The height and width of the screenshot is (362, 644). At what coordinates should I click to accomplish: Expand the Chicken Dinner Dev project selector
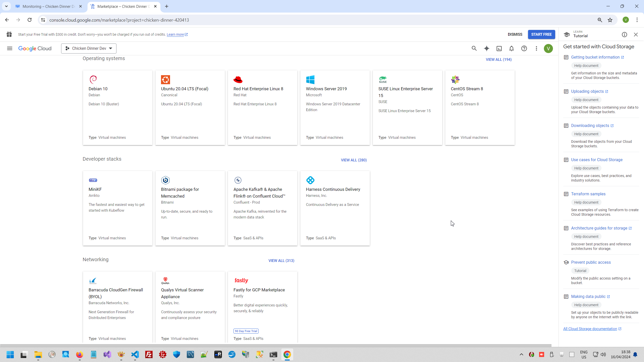89,48
